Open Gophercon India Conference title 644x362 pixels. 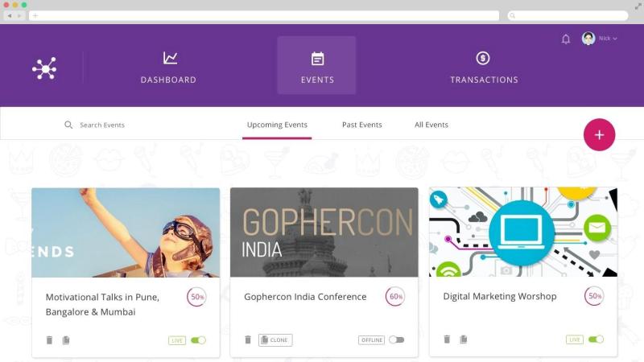pos(305,297)
